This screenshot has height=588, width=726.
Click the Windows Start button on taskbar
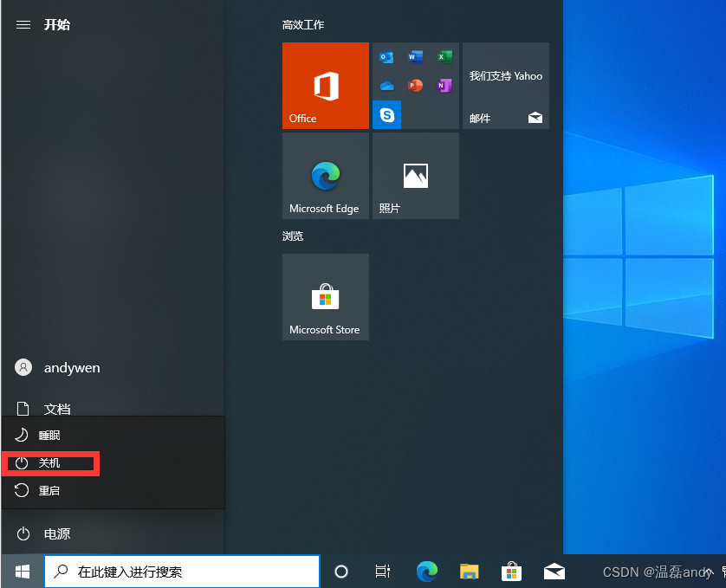[x=23, y=572]
